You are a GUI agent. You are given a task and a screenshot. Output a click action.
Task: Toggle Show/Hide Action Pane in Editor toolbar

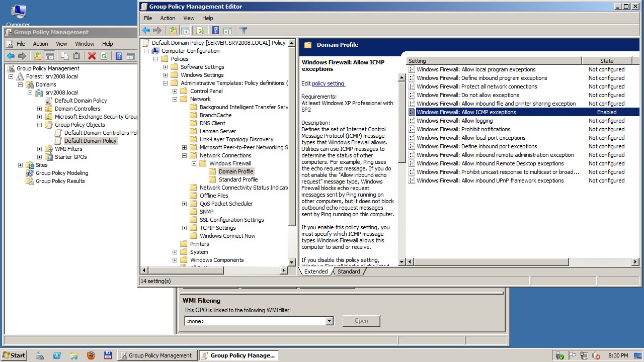coord(227,30)
